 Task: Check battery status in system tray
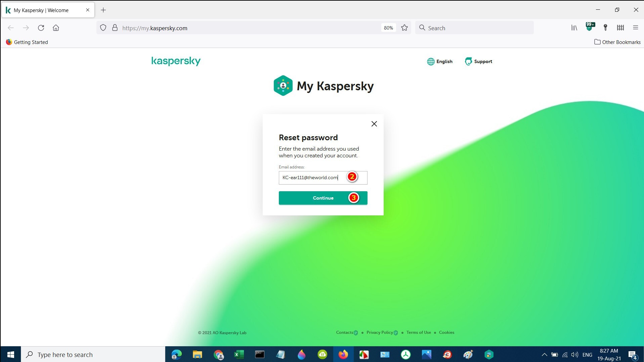[x=555, y=355]
